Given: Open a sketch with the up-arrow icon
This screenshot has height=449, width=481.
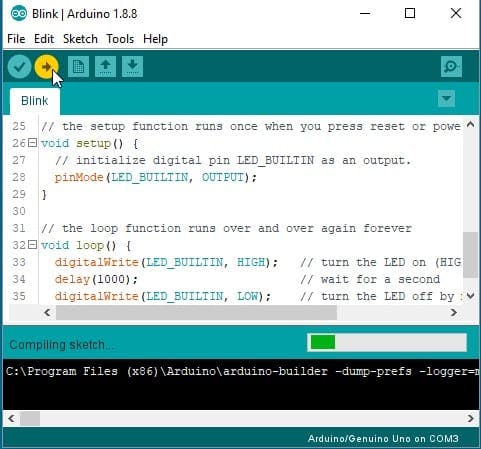Looking at the screenshot, I should pos(105,67).
